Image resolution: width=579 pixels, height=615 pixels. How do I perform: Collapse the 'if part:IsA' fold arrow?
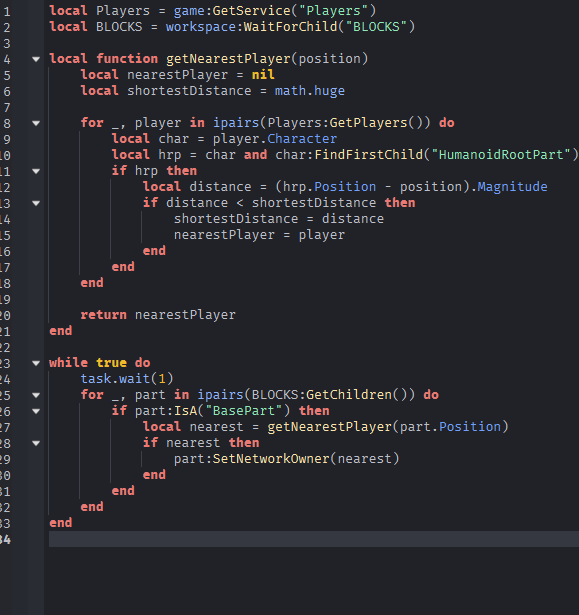[36, 411]
